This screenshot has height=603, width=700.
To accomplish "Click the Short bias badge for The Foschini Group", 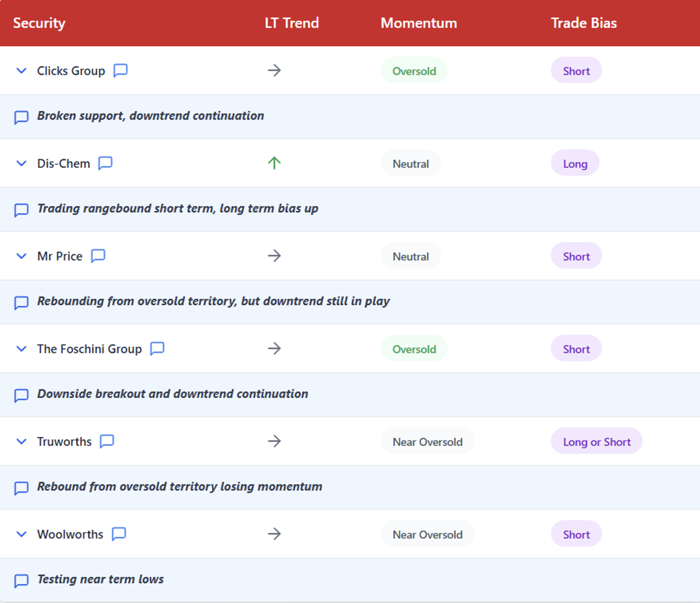I will tap(576, 348).
